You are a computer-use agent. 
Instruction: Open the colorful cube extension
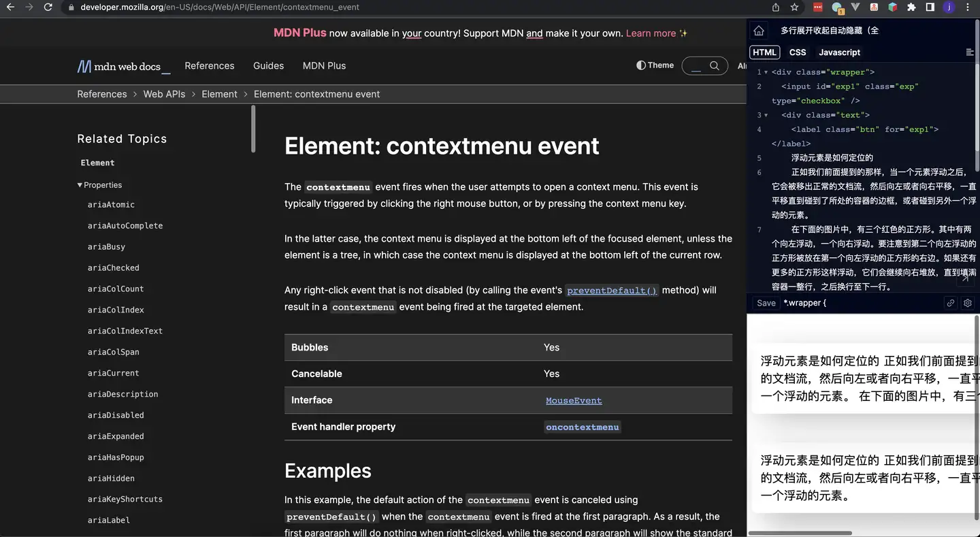892,7
